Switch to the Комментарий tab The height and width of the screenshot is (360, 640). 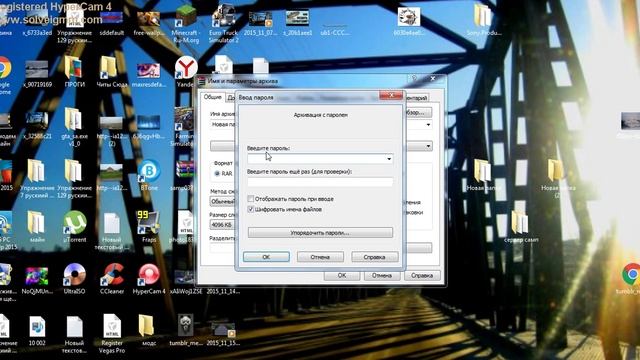click(x=416, y=98)
